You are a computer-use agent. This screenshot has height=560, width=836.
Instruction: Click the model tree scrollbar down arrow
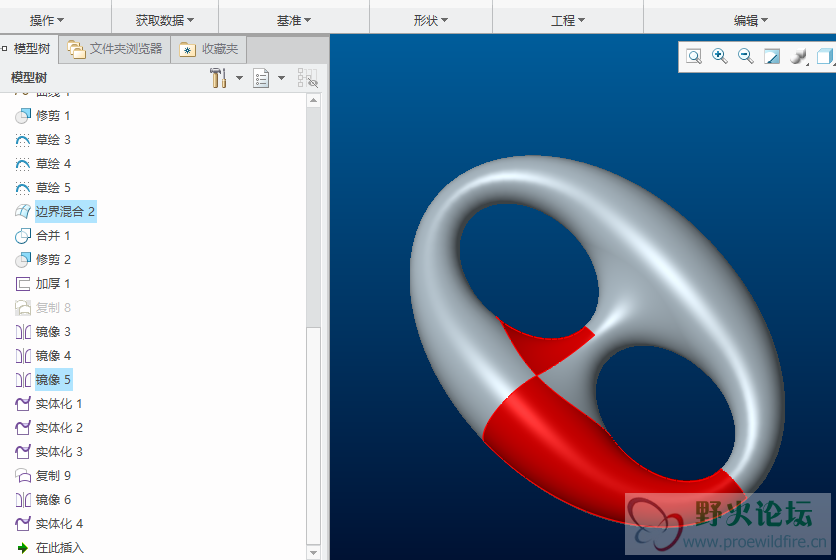[314, 553]
